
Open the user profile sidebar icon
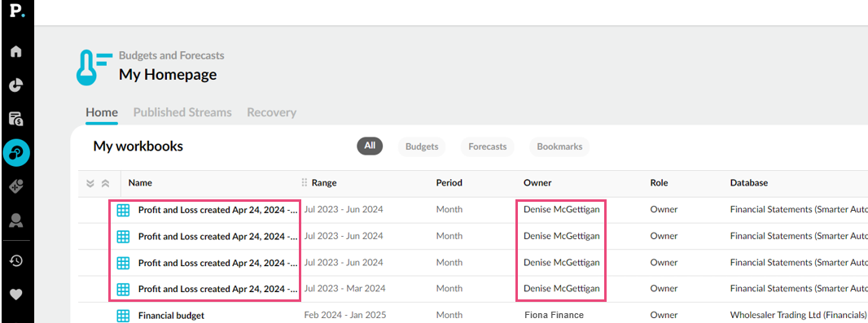[16, 220]
